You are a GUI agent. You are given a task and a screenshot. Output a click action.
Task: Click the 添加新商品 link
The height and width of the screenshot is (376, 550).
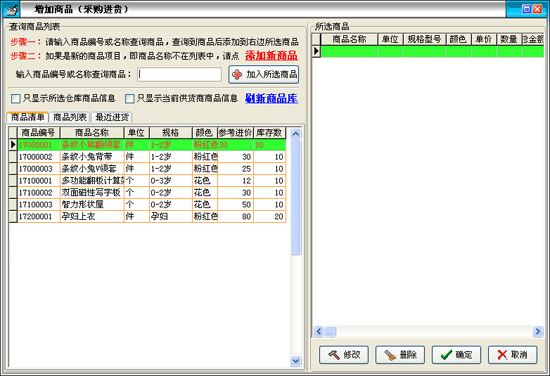(271, 56)
